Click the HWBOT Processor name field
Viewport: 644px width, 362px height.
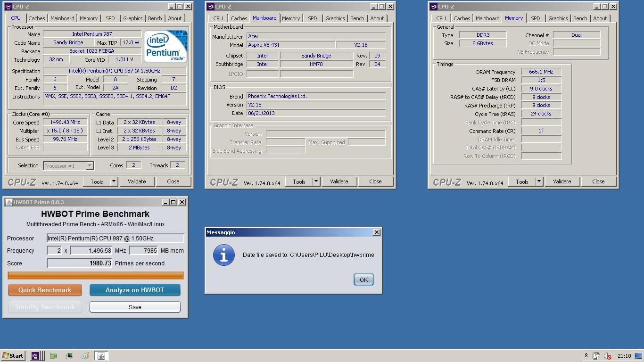(x=116, y=238)
